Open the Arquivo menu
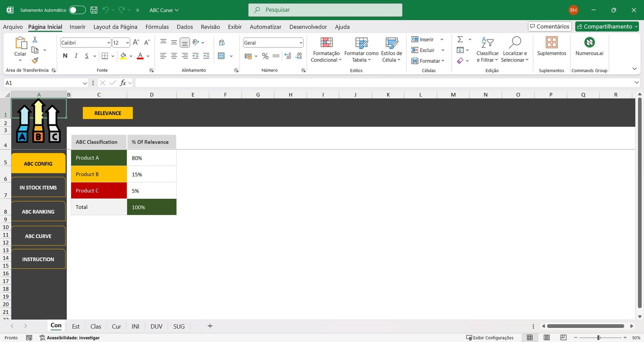Screen dimensions: 644x342 pos(13,27)
